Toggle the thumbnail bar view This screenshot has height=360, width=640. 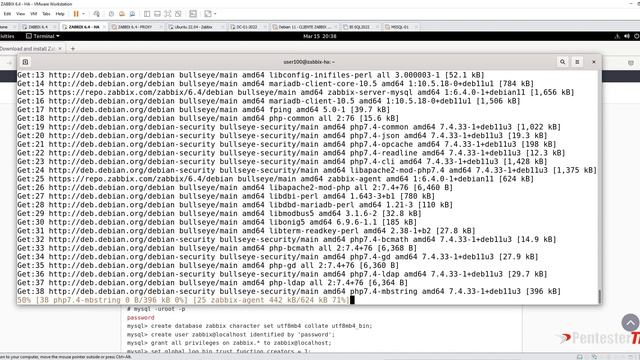tap(157, 13)
